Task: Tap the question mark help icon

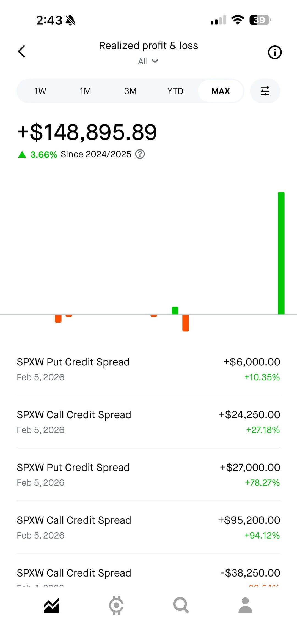Action: tap(140, 154)
